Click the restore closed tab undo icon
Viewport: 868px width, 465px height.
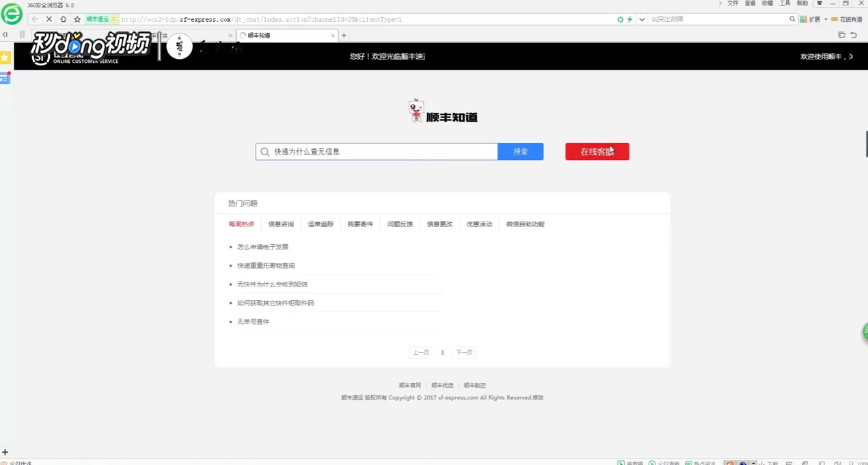(854, 35)
